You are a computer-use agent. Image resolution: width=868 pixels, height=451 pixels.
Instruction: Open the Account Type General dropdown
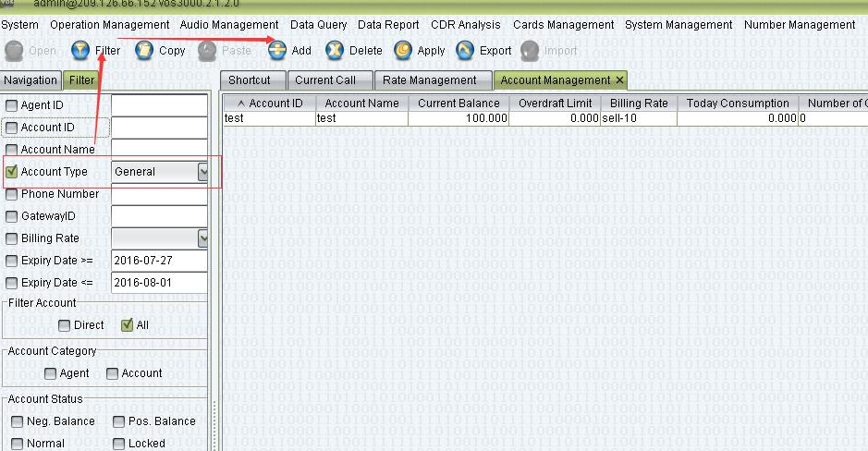202,172
